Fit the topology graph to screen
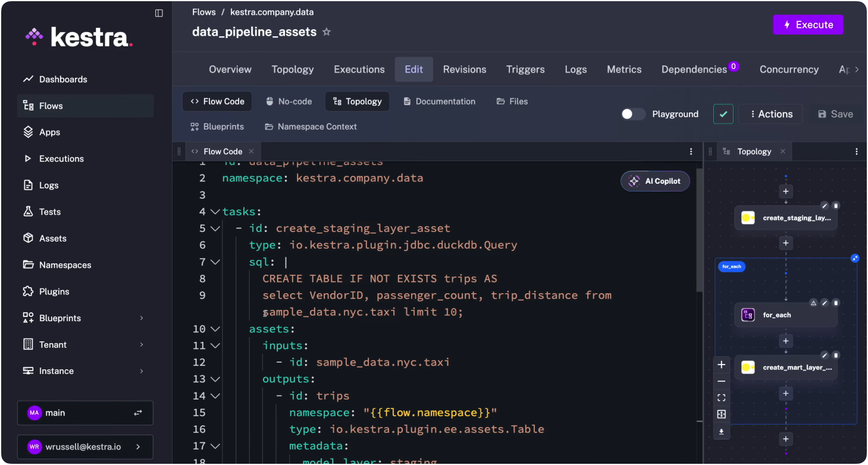The height and width of the screenshot is (465, 868). point(721,397)
